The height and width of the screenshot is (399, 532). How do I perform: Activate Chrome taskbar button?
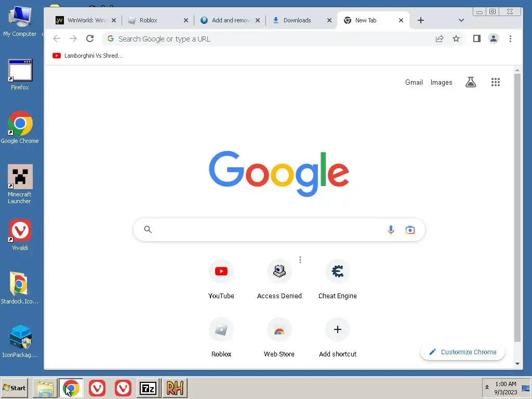pos(71,388)
